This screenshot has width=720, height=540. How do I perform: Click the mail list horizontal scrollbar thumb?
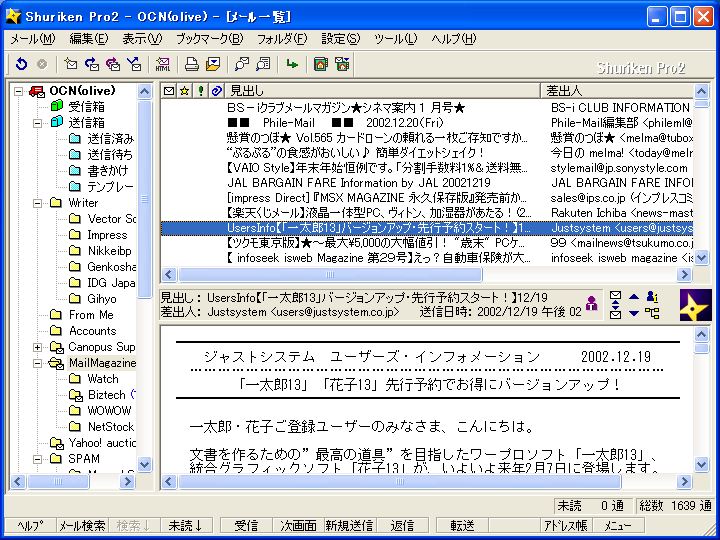(x=330, y=275)
